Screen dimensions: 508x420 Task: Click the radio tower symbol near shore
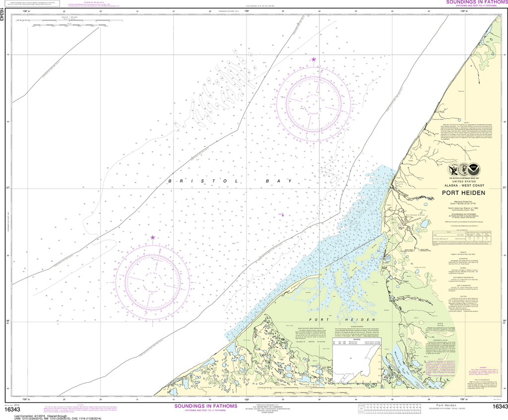pyautogui.click(x=415, y=250)
